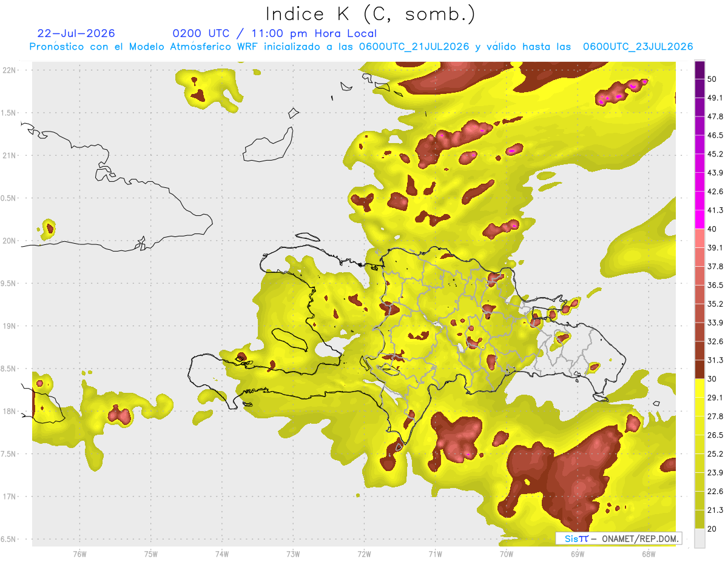Click the '27.8' colorbar value
This screenshot has width=728, height=562.
tap(715, 416)
